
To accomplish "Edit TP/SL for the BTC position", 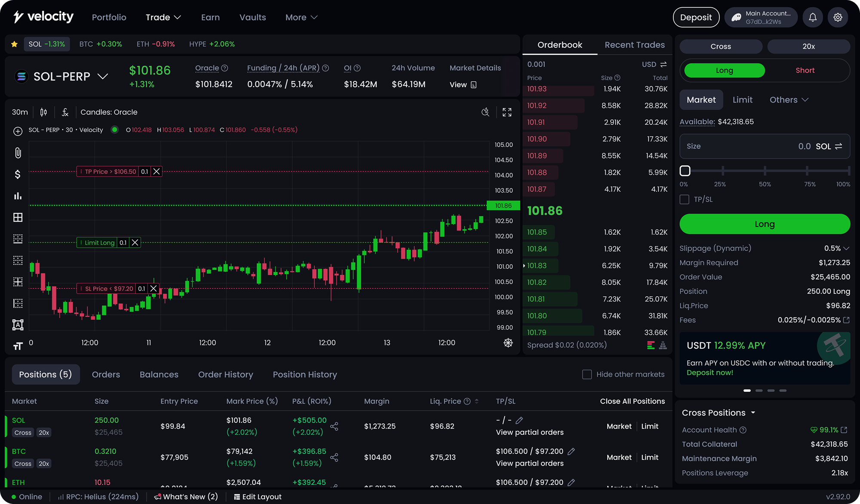I will point(571,451).
